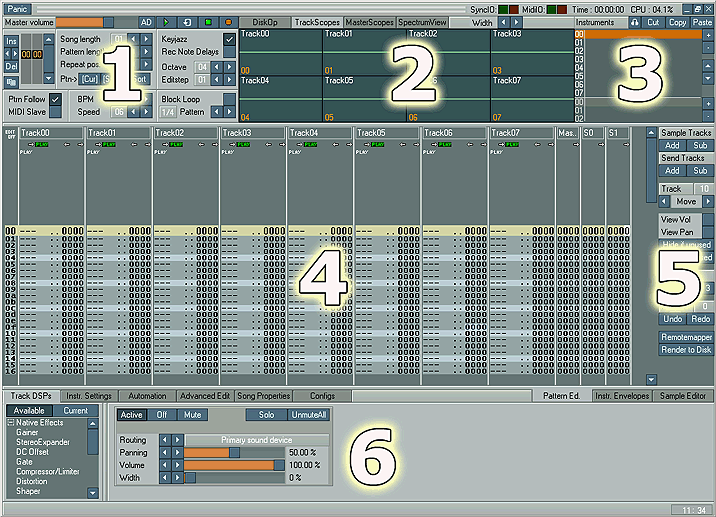Click the headphones icon next to Instruments
Viewport: 716px width, 517px height.
point(634,22)
